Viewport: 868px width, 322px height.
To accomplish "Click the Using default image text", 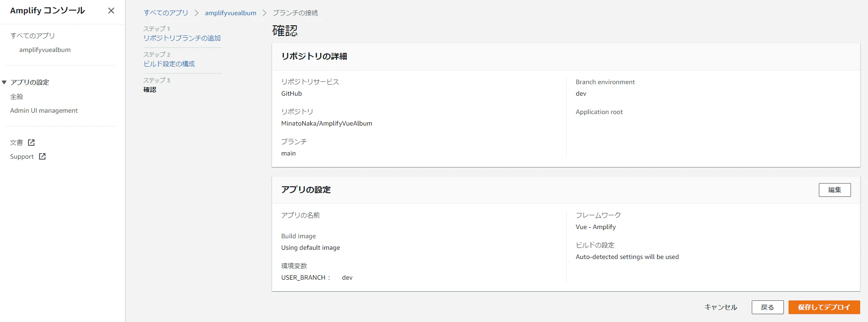I will 311,247.
